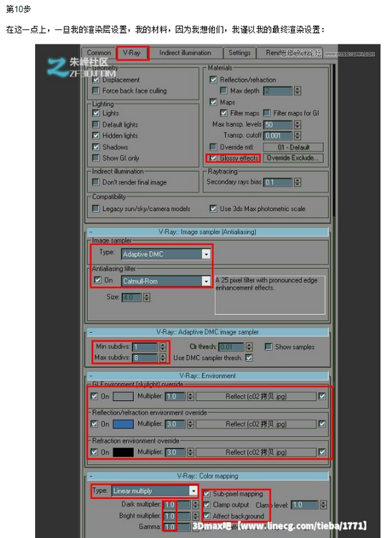Viewport: 392px width, 538px height.
Task: Toggle Hidden lights checkbox
Action: tap(96, 135)
